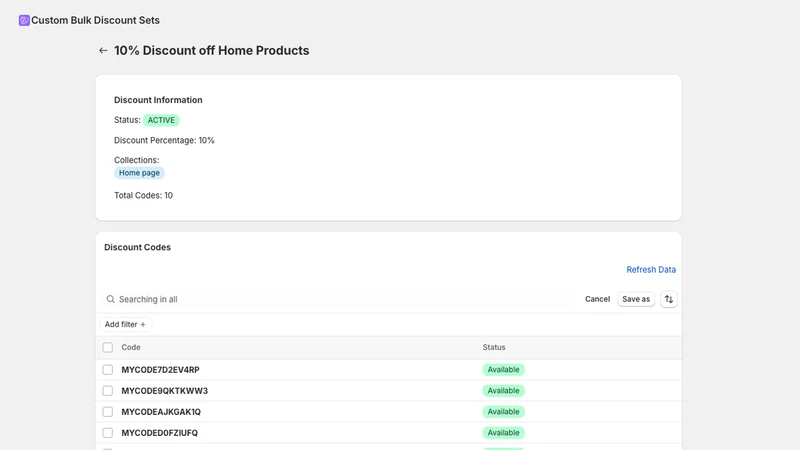Click the 'Discount Percentage: 10%' text
This screenshot has height=450, width=800.
164,140
